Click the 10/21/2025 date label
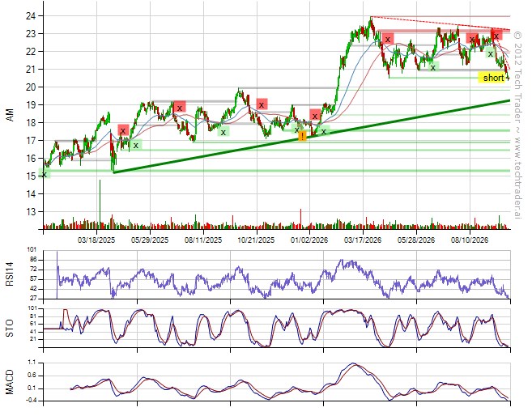Image resolution: width=532 pixels, height=416 pixels. pyautogui.click(x=256, y=240)
